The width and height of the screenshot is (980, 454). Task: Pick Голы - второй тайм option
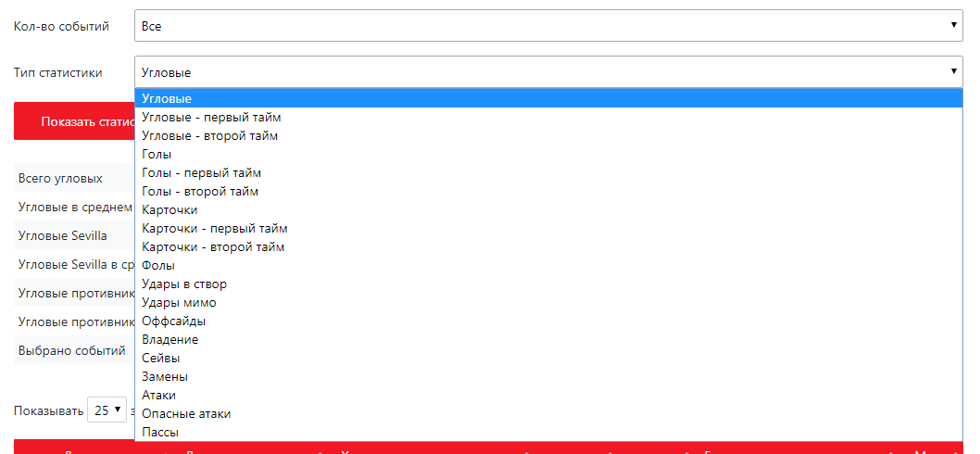(x=199, y=192)
